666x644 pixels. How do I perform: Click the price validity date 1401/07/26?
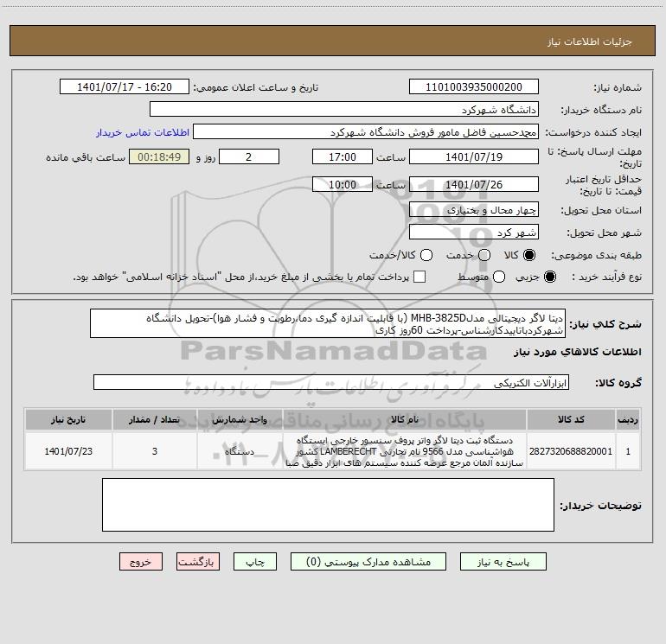point(474,184)
